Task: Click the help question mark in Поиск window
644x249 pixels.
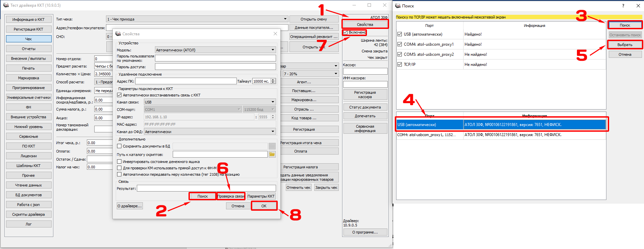Action: click(x=623, y=6)
